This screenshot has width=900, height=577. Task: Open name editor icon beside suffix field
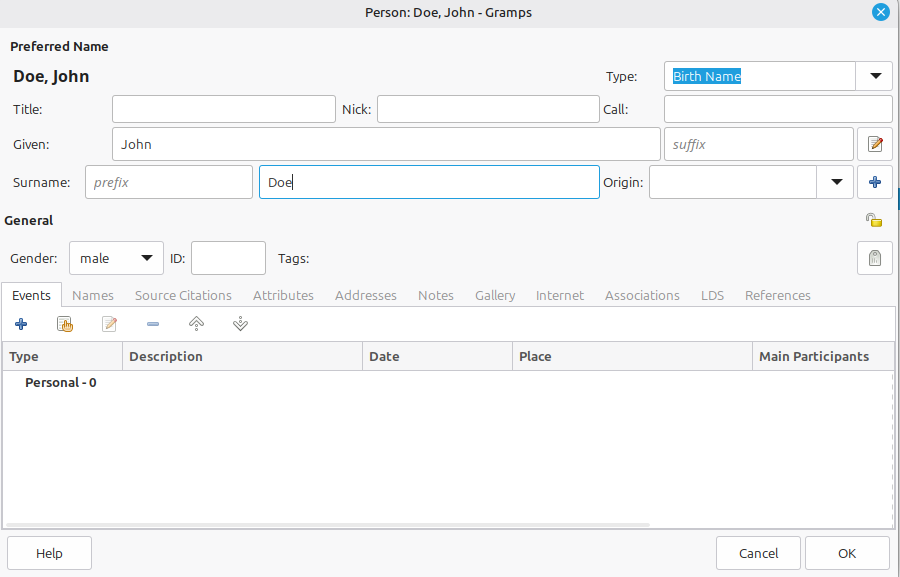click(x=875, y=144)
